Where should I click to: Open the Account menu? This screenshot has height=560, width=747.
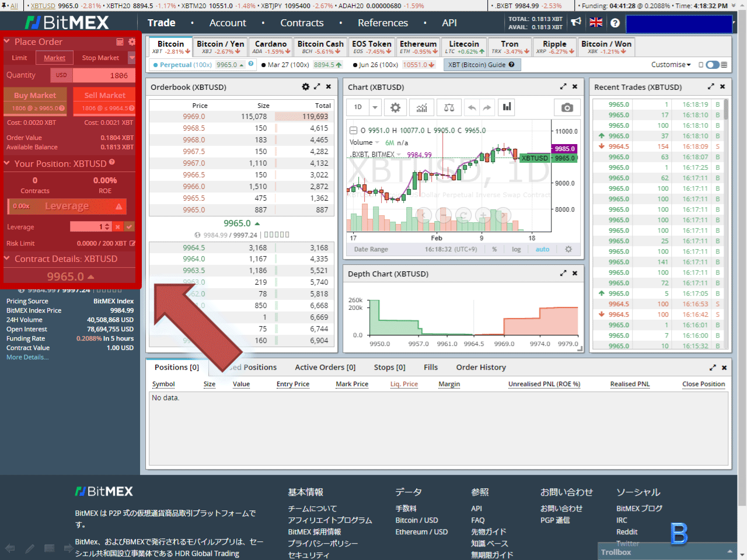[228, 23]
